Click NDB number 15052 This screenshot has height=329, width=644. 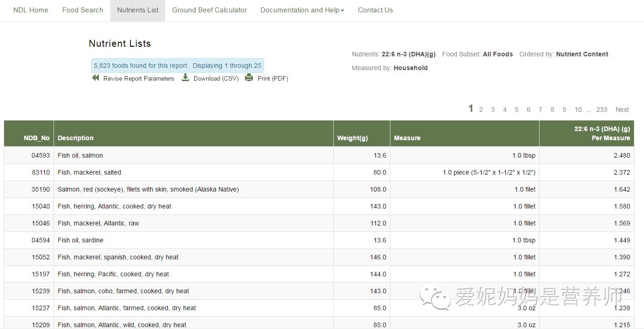(41, 257)
